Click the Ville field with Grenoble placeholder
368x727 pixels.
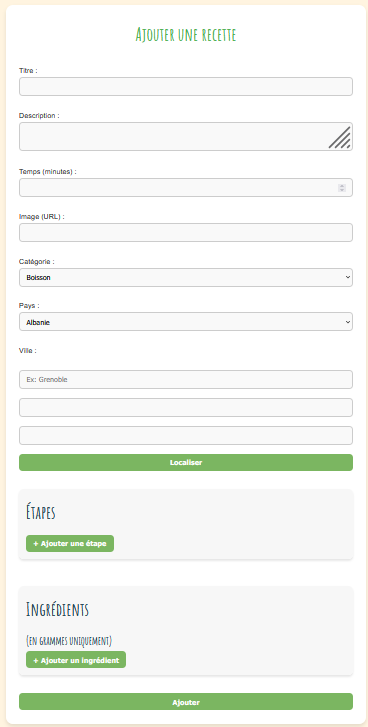[x=185, y=379]
